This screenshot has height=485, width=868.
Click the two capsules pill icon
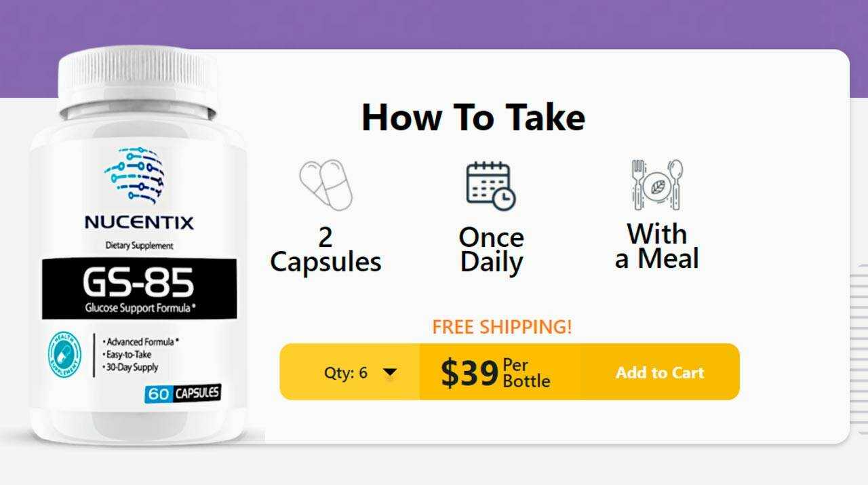326,185
